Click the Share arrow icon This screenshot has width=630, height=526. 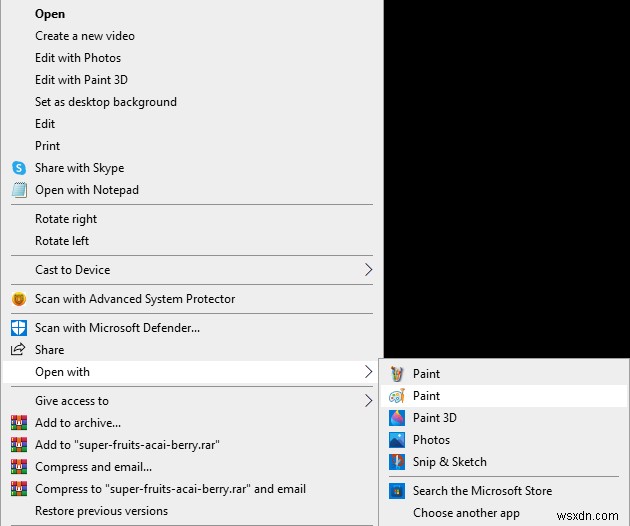tap(18, 349)
